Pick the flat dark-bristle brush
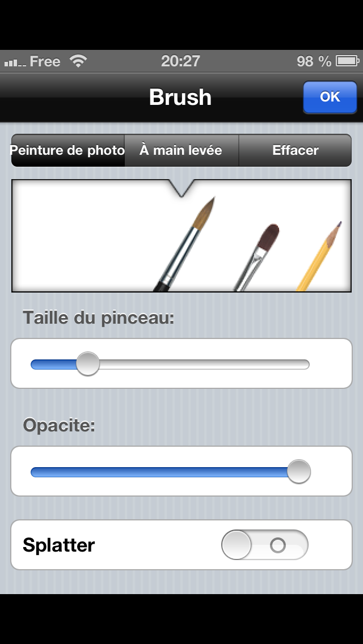This screenshot has height=644, width=363. click(258, 255)
